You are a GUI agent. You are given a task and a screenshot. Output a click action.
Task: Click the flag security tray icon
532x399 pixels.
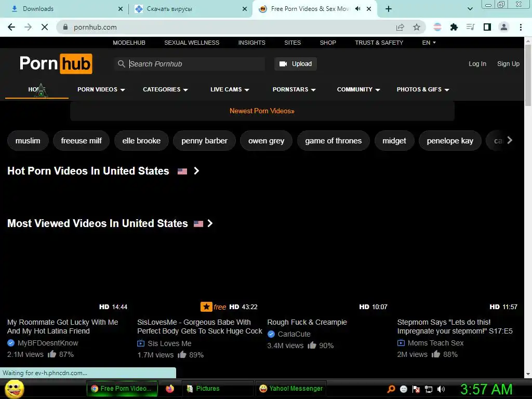tap(416, 389)
